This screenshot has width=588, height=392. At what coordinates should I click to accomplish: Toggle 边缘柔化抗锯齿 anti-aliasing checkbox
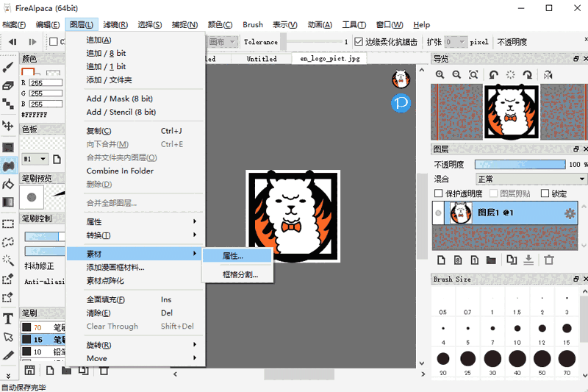(359, 42)
